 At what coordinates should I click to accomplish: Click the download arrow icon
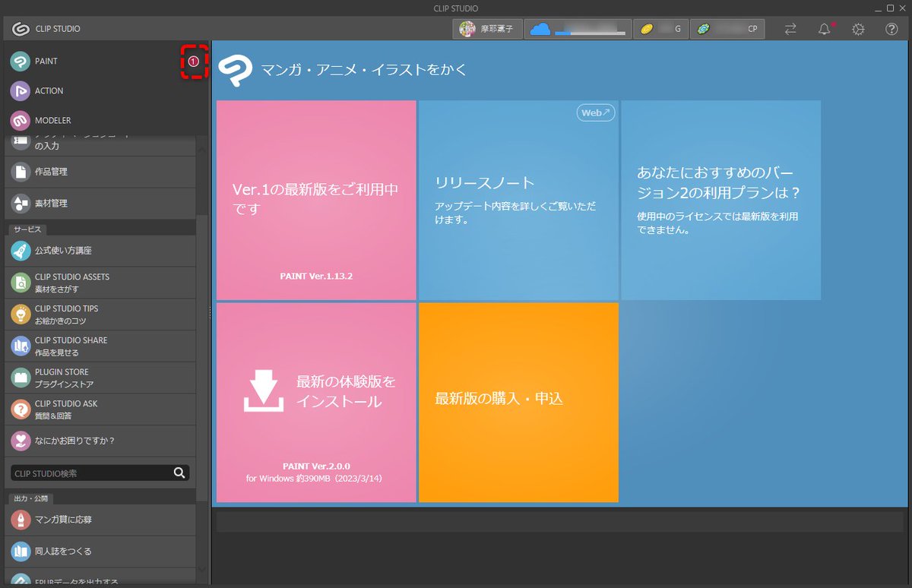click(x=264, y=392)
